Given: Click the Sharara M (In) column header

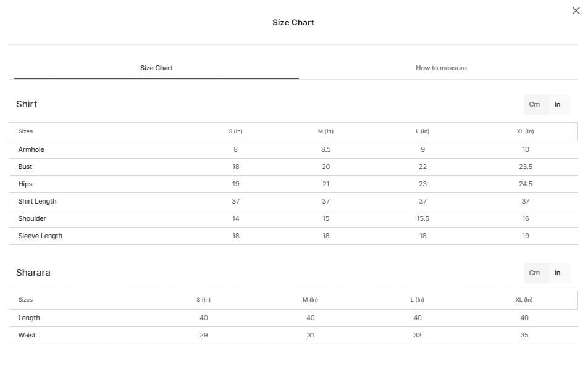Looking at the screenshot, I should coord(310,300).
